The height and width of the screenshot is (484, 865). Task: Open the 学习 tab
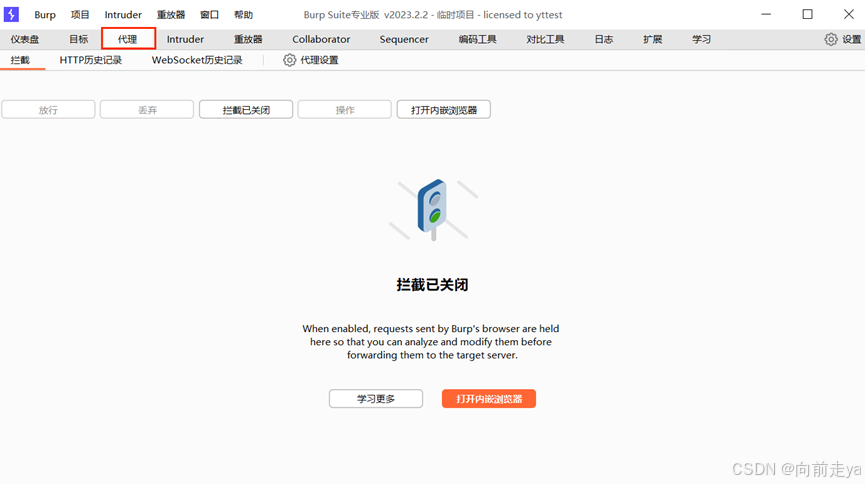coord(702,39)
